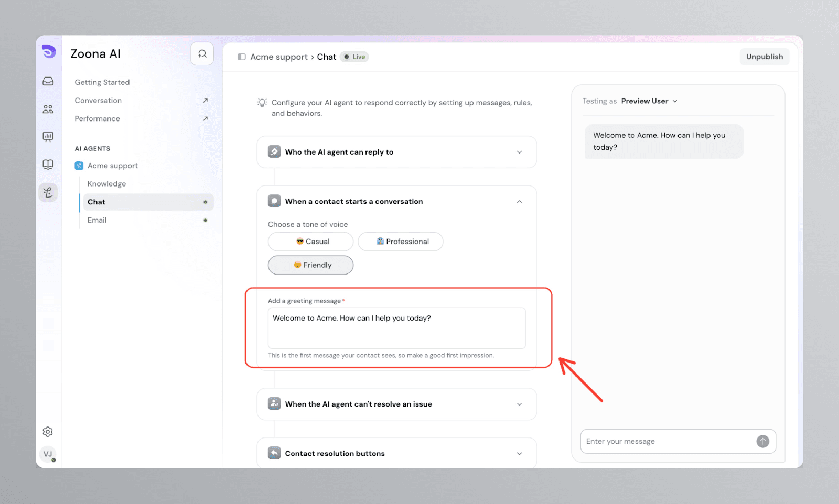Click the lightbulb tip icon
The width and height of the screenshot is (839, 504).
tap(262, 103)
